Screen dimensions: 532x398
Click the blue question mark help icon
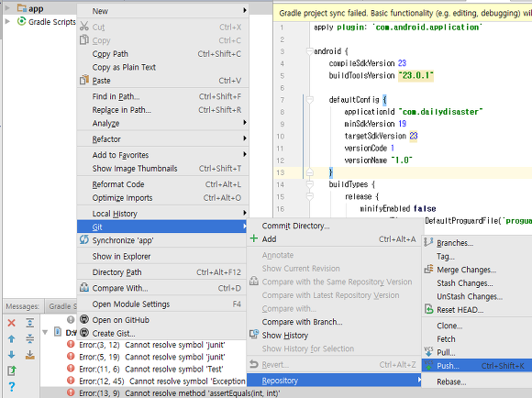tap(12, 386)
